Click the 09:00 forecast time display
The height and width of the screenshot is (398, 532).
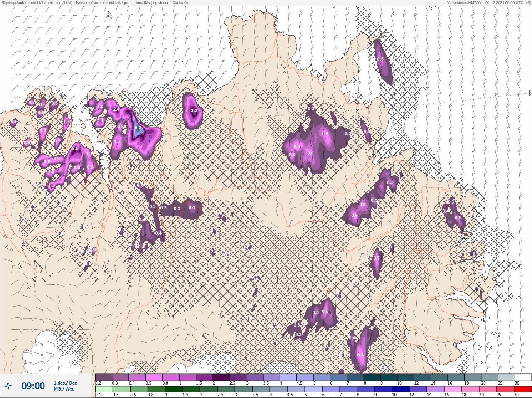(x=33, y=386)
